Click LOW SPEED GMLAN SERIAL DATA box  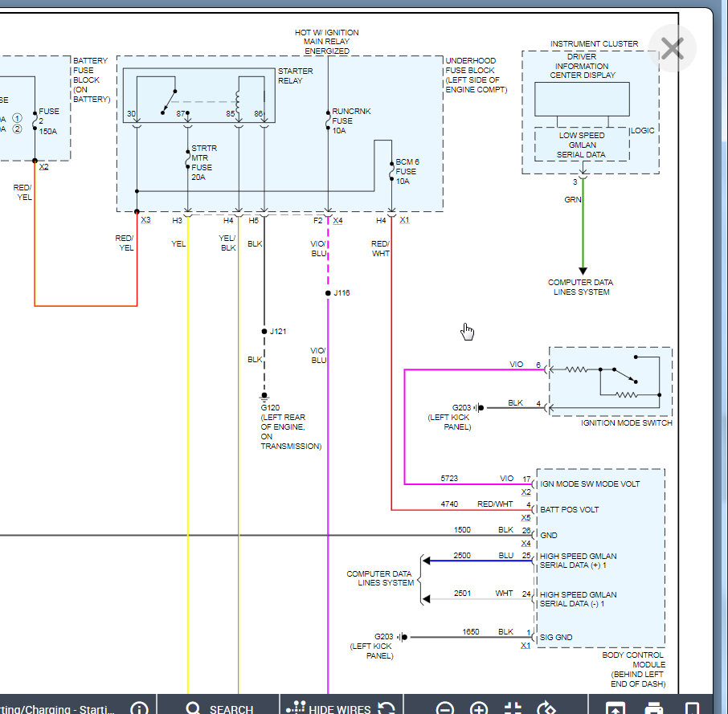(582, 145)
